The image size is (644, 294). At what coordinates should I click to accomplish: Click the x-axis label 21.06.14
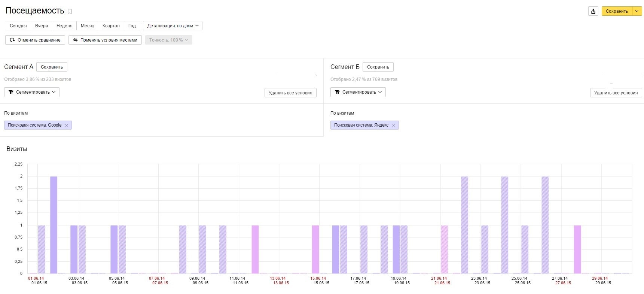(439, 278)
